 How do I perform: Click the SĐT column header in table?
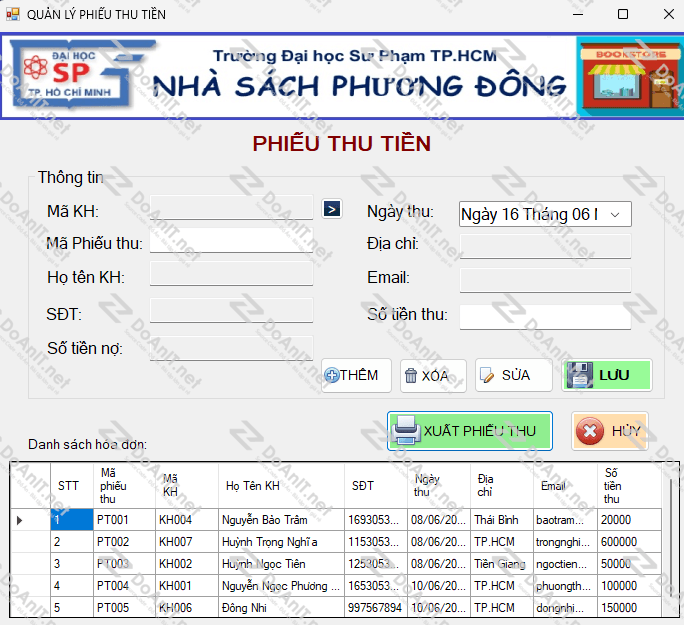(x=376, y=485)
